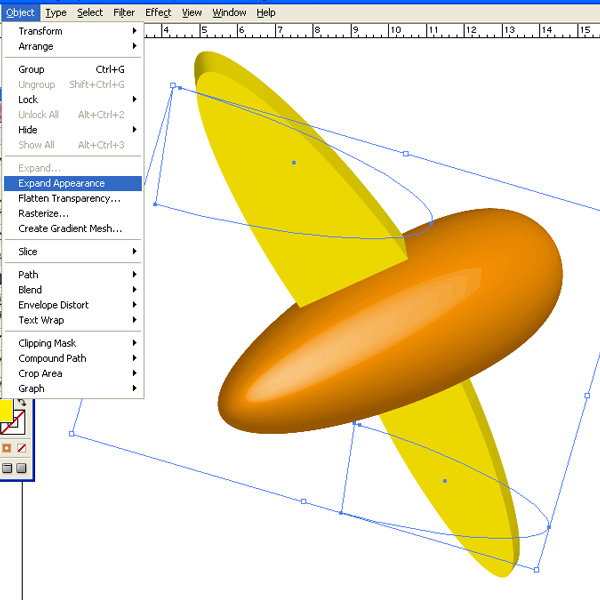600x600 pixels.
Task: Choose Create Gradient Mesh menu item
Action: 73,228
